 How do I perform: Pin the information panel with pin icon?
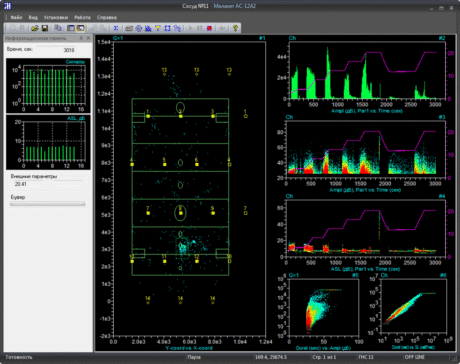click(x=81, y=38)
